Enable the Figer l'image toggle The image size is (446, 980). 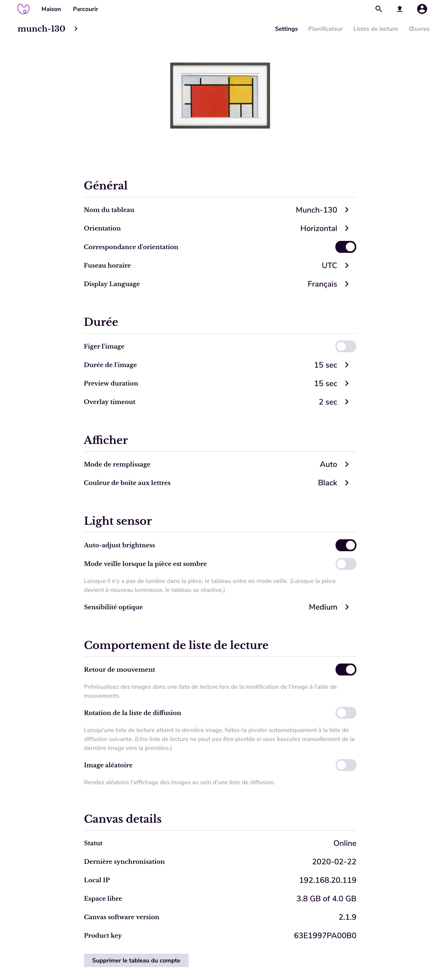[346, 346]
